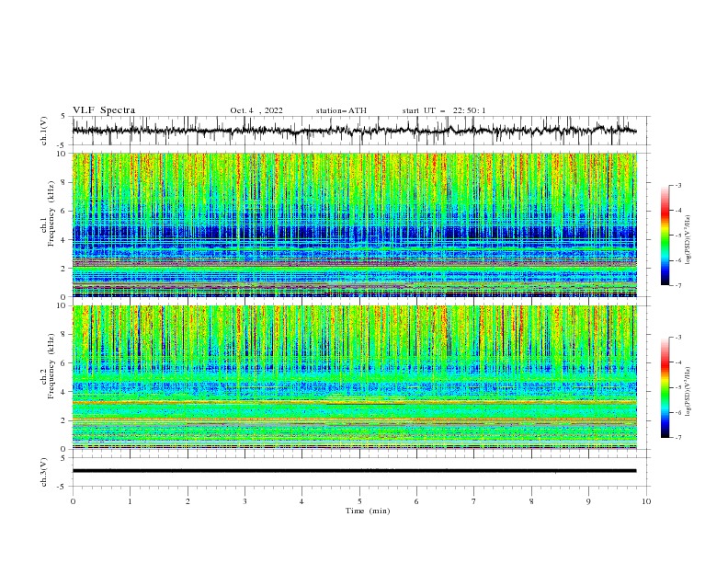Click time axis tick label "3"
The image size is (728, 563).
(245, 501)
